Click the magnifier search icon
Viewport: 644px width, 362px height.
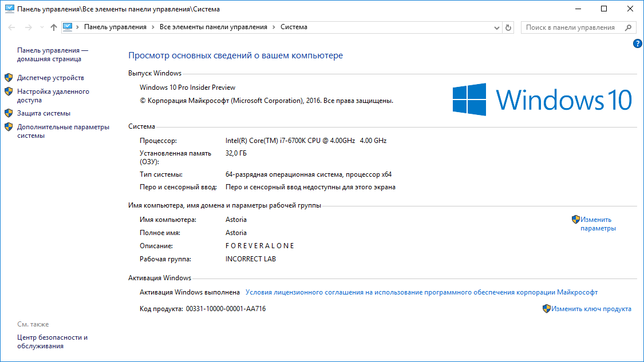coord(628,27)
